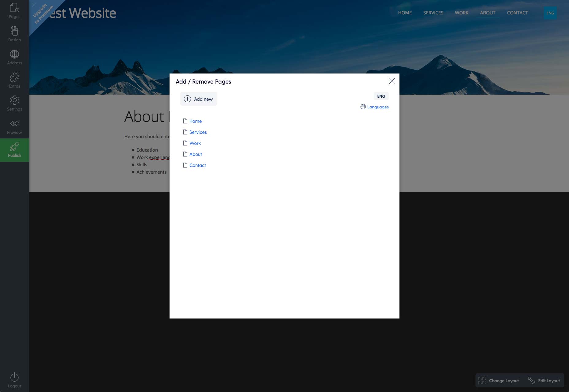The height and width of the screenshot is (392, 569).
Task: Go to WORK in website navigation
Action: click(x=461, y=13)
